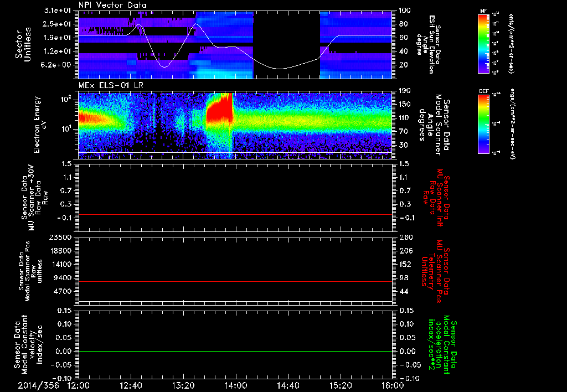The image size is (567, 392).
Task: Click the 260 Telemetry tick value
Action: pos(405,237)
